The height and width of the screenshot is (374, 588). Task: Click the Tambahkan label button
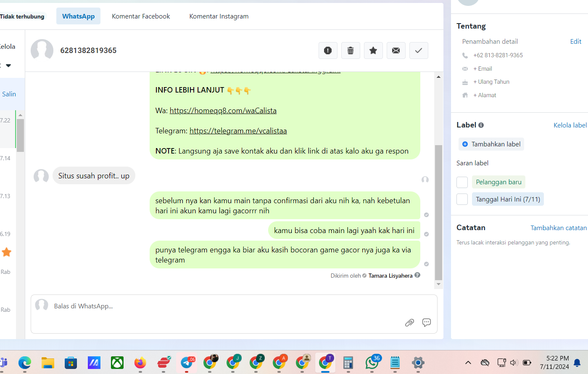491,144
